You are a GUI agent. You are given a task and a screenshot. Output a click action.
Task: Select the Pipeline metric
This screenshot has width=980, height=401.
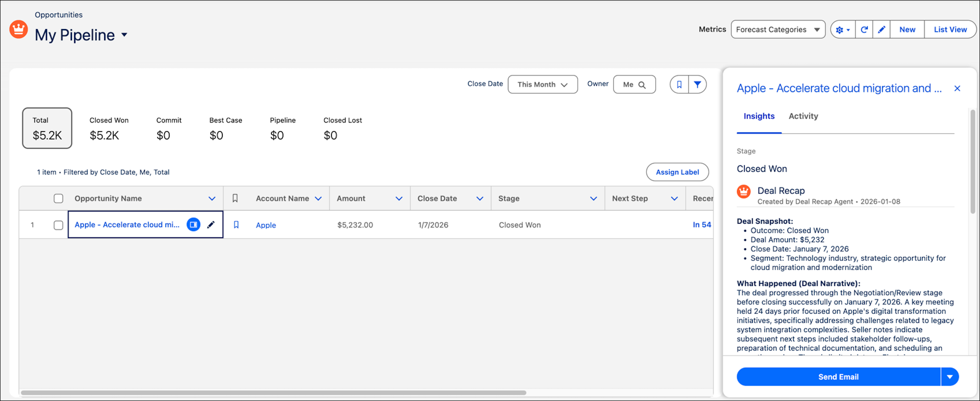[283, 129]
